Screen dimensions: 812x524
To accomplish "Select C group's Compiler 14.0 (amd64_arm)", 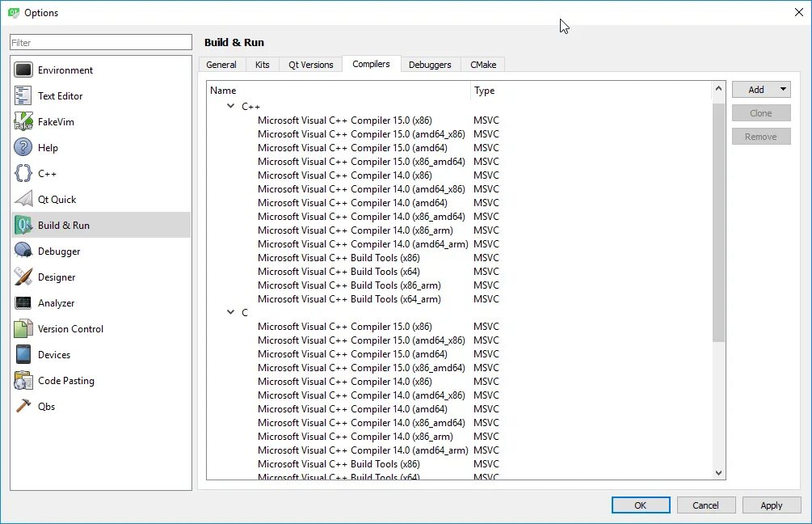I will click(363, 450).
